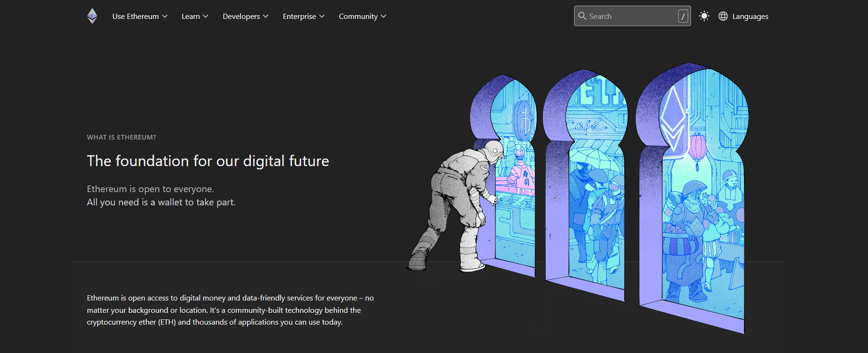Open the Learn menu
Screen dimensions: 868x353
point(195,16)
